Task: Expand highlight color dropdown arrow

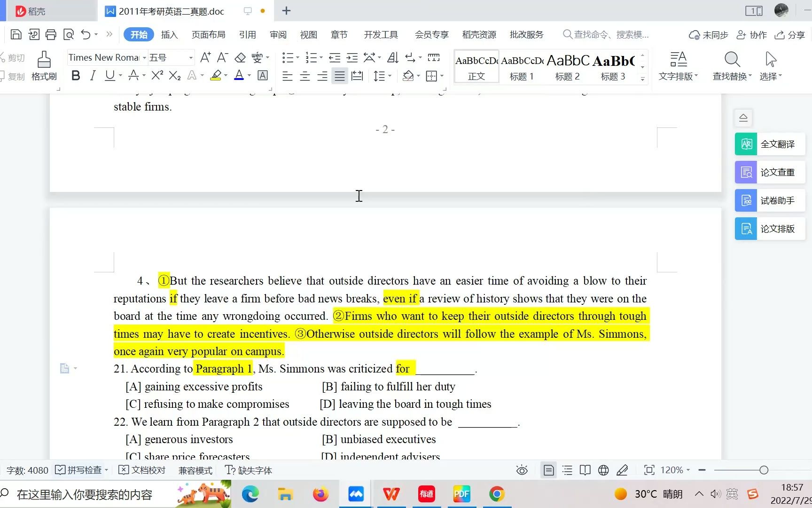Action: click(x=226, y=75)
